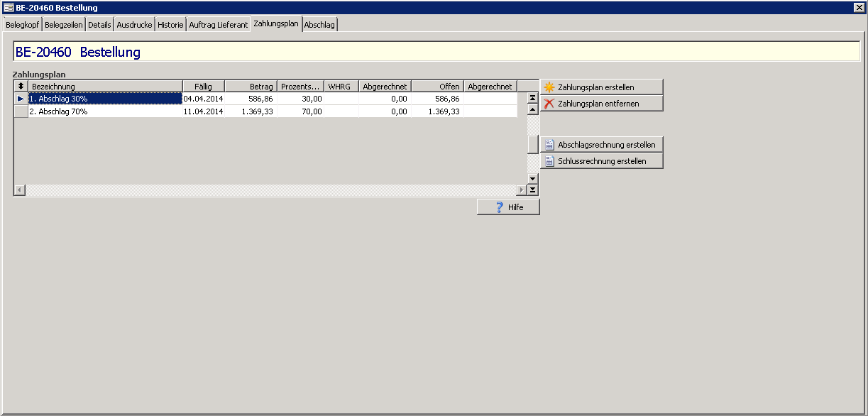Open Hilfe help button
The width and height of the screenshot is (868, 416).
click(x=508, y=207)
